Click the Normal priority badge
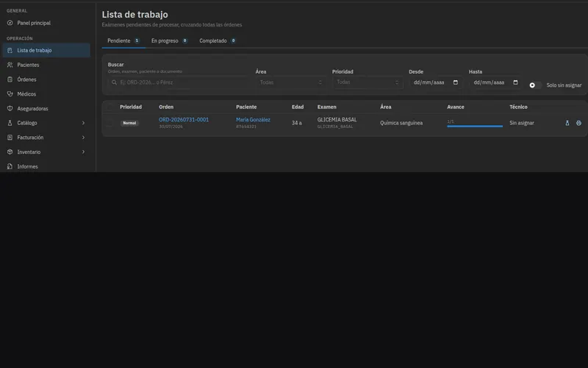 (x=130, y=123)
